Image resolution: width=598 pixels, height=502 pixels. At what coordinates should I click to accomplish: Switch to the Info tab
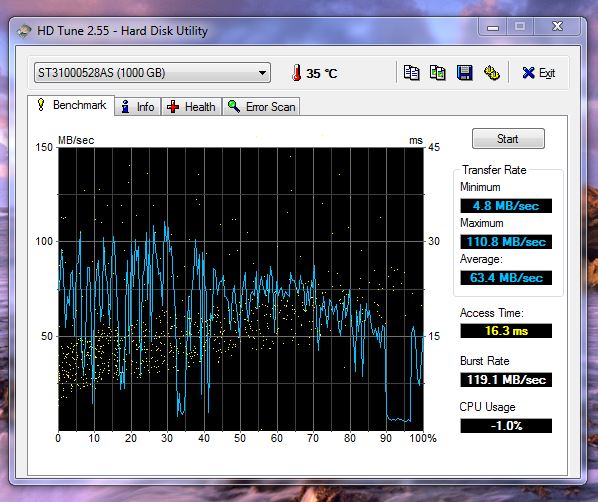coord(138,106)
